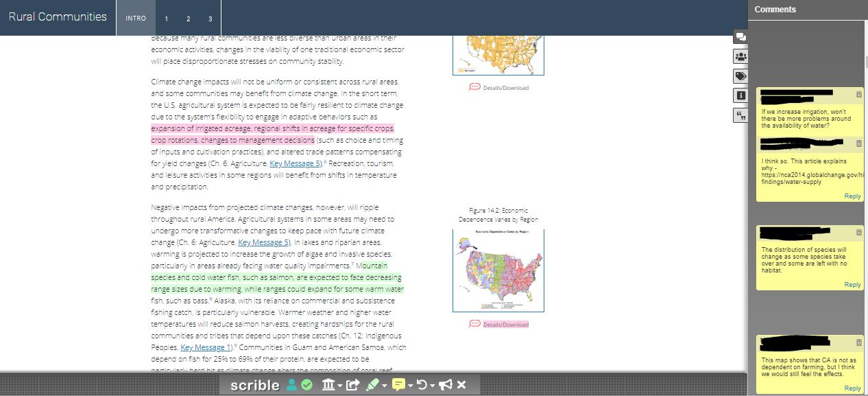Select the yellow sticky note tool
The height and width of the screenshot is (396, 868).
[x=399, y=384]
